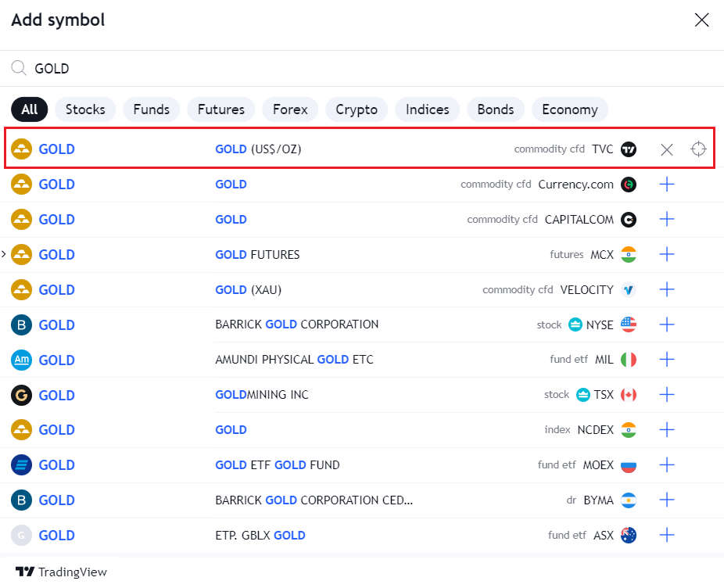Click the CAPITALCOM exchange logo icon

(629, 219)
